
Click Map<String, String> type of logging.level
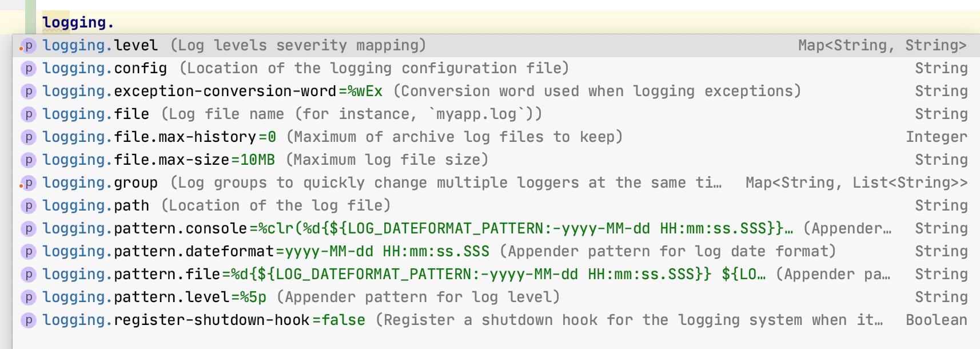point(882,45)
